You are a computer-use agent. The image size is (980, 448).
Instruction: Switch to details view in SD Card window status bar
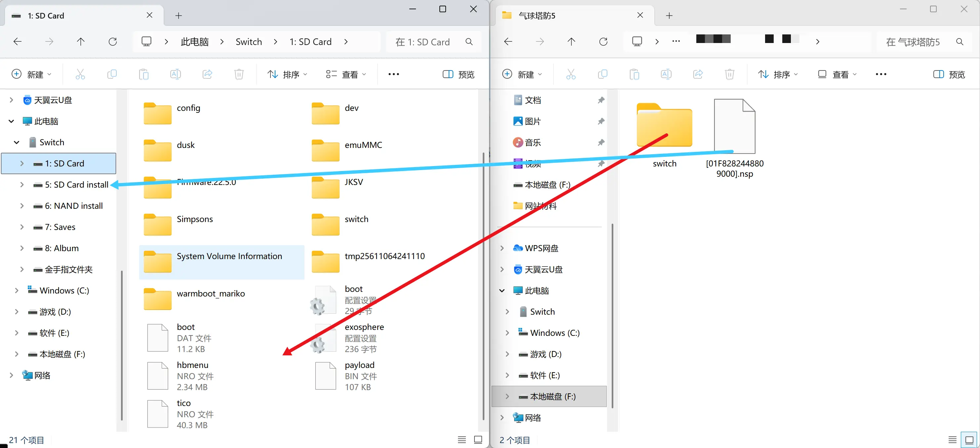click(462, 440)
